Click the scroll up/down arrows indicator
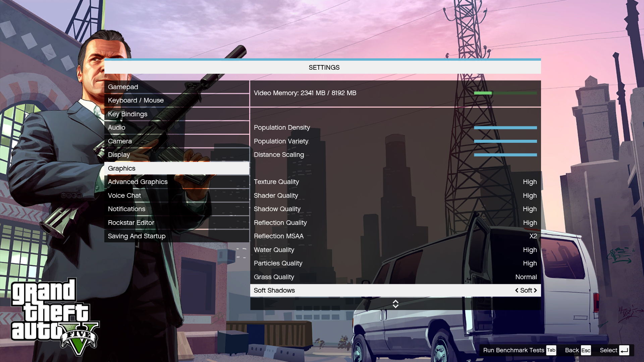644x362 pixels. [x=395, y=304]
